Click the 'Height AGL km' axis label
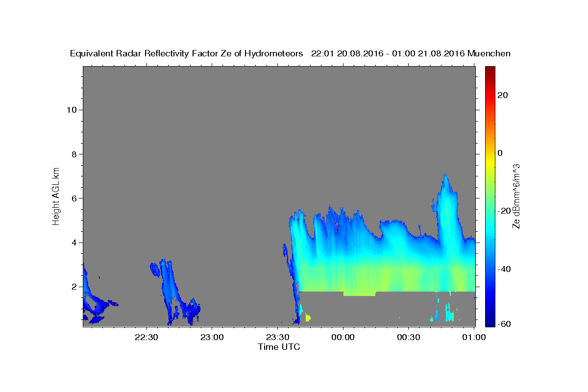 click(56, 196)
